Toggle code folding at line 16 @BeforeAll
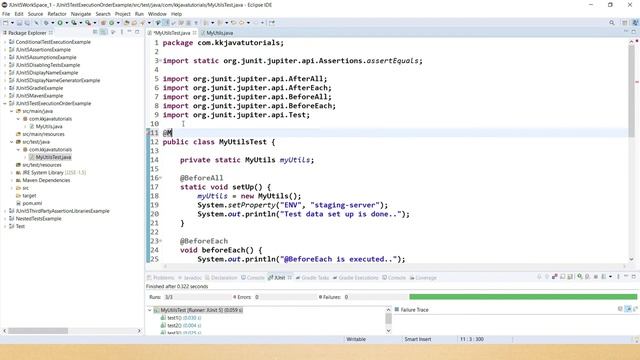Screen dimensions: 640x360 pos(161,178)
